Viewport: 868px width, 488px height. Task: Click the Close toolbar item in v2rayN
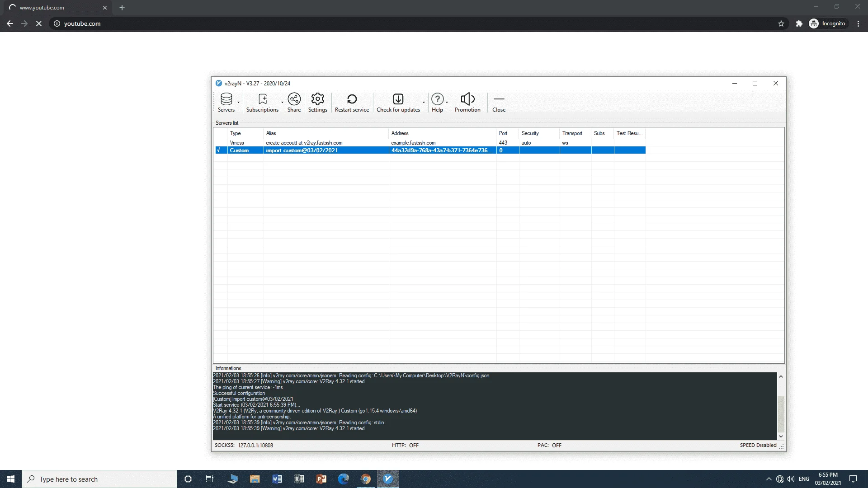click(x=499, y=103)
